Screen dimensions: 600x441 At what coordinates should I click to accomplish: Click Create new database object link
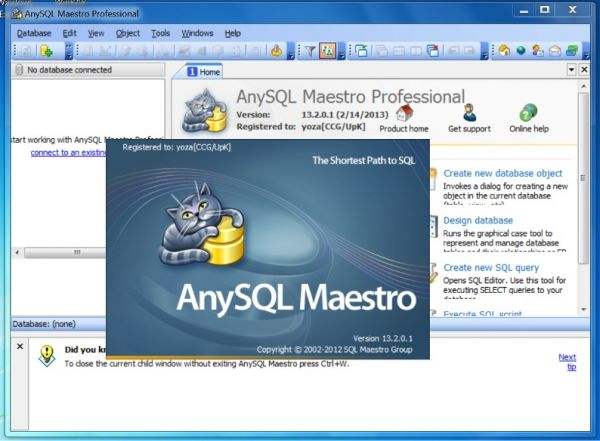coord(503,173)
